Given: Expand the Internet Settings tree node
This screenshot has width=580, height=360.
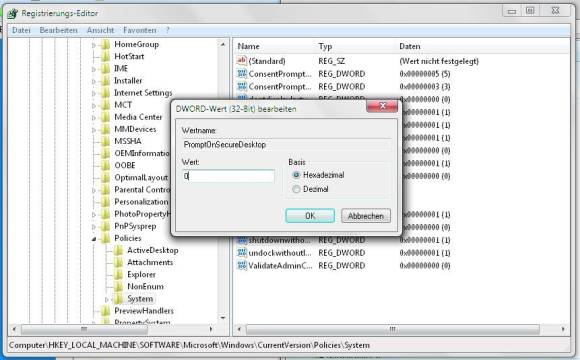Looking at the screenshot, I should pos(94,93).
